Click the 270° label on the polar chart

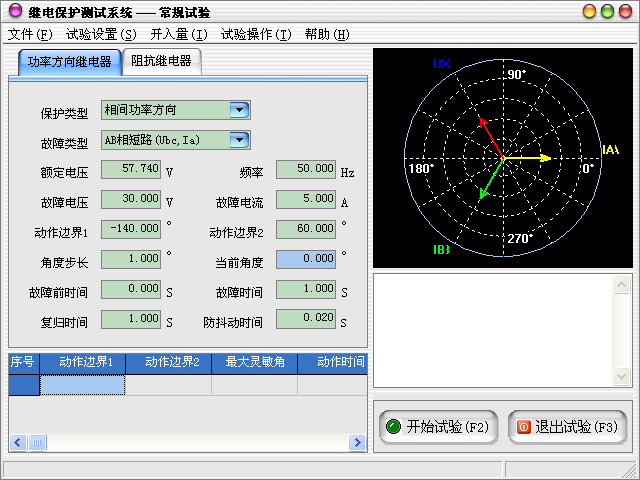(520, 238)
